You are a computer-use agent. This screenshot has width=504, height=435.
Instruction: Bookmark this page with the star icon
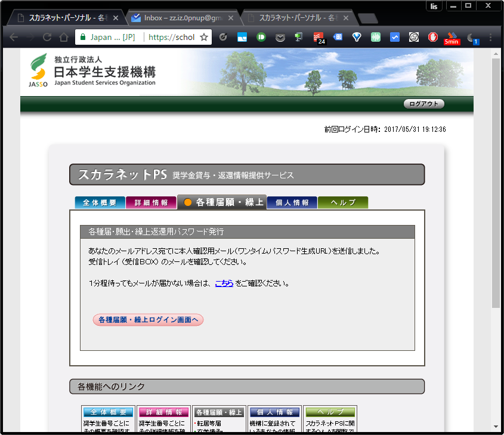coord(204,38)
